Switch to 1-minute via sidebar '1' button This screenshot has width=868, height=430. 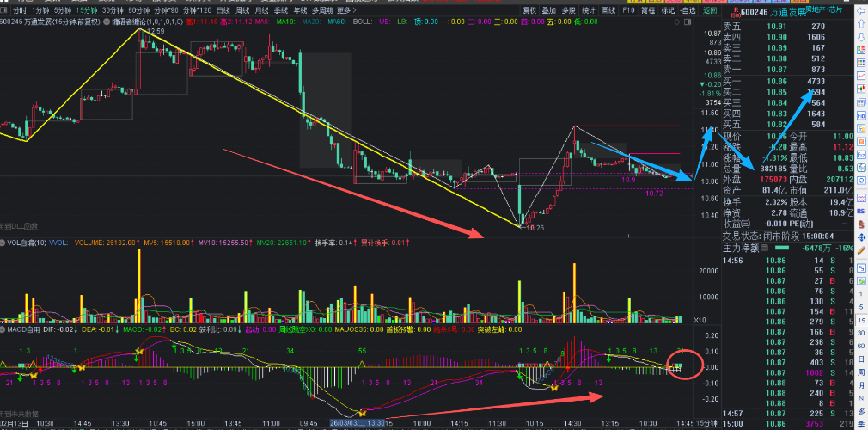coord(861,293)
